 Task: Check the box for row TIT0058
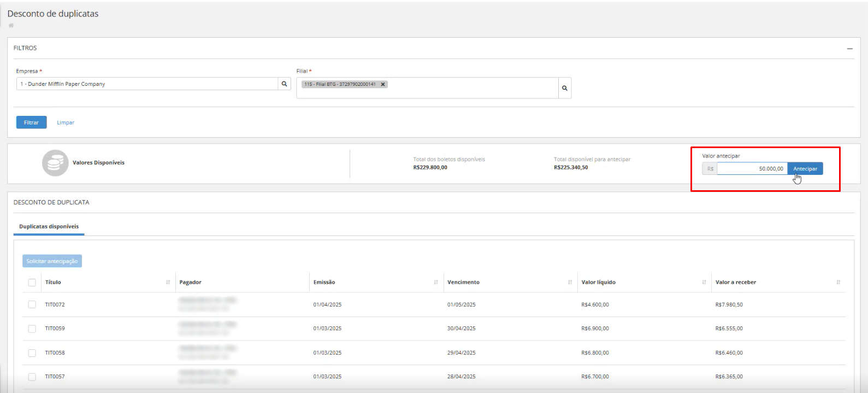[x=32, y=353]
